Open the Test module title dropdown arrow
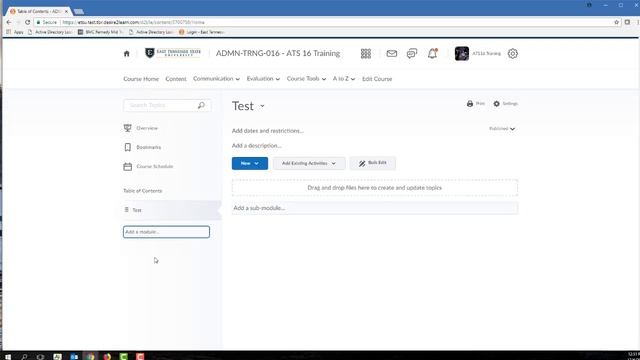640x360 pixels. click(x=262, y=106)
